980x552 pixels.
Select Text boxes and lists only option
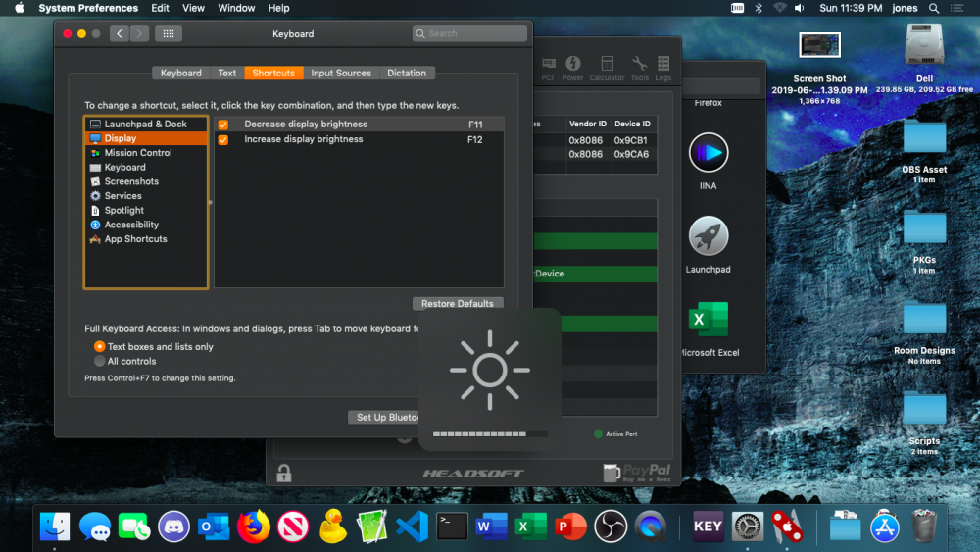pyautogui.click(x=99, y=347)
